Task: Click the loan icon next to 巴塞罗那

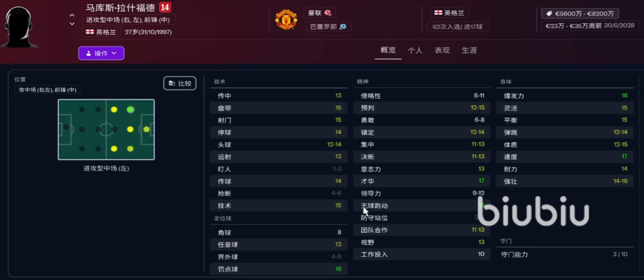Action: pos(343,27)
